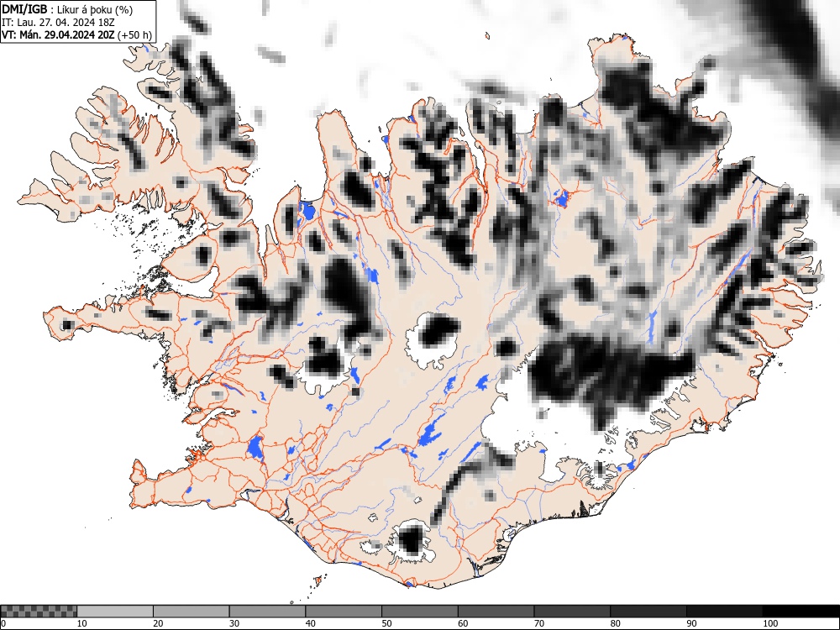840x630 pixels.
Task: Click the 'DMI/IGB : Líkur á þoku (%)' title
Action: 67,9
